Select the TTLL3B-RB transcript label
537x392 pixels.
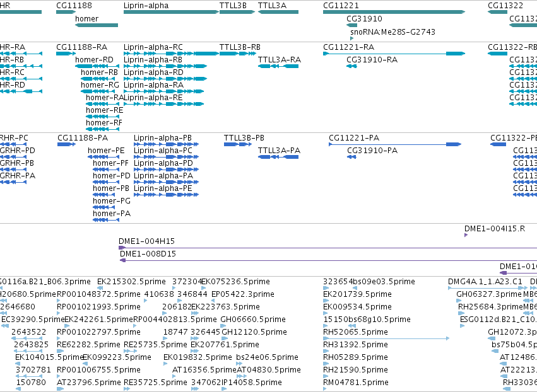coord(240,47)
